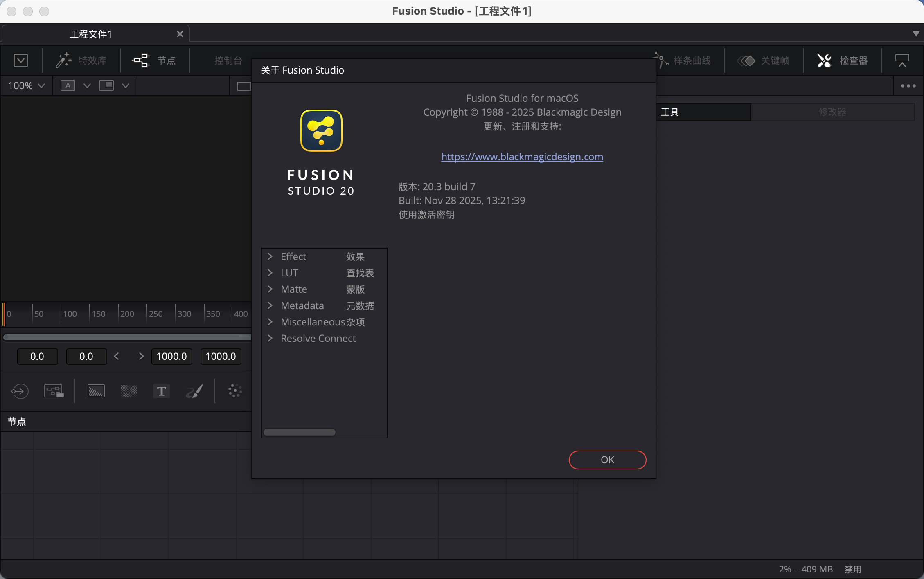Click the particles tool icon
Screen dimensions: 924x579
tap(235, 391)
